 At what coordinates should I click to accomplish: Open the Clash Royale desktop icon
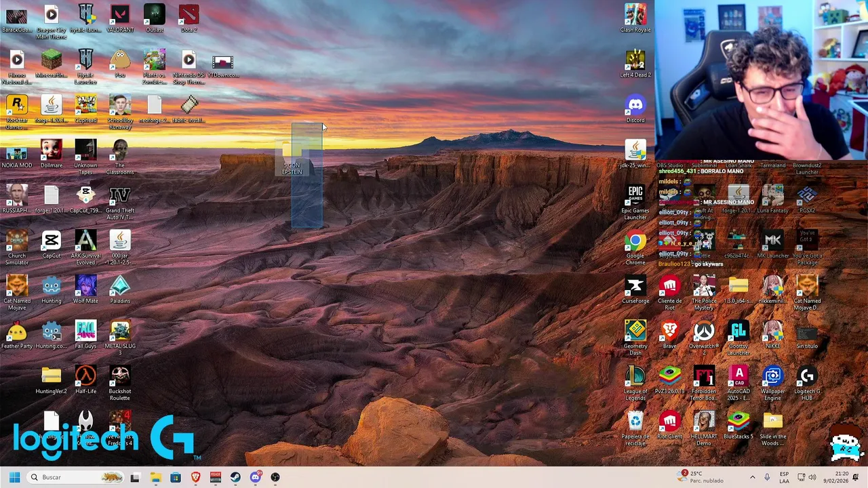[635, 18]
